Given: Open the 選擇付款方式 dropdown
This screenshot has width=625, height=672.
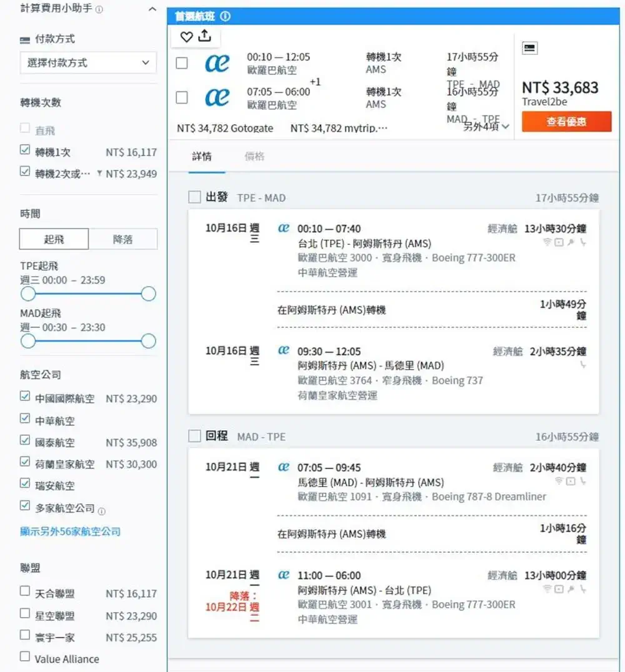Looking at the screenshot, I should 88,62.
